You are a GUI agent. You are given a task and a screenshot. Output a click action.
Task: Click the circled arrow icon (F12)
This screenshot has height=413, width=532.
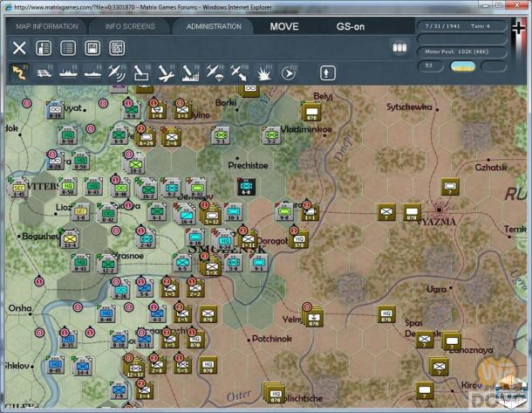289,72
